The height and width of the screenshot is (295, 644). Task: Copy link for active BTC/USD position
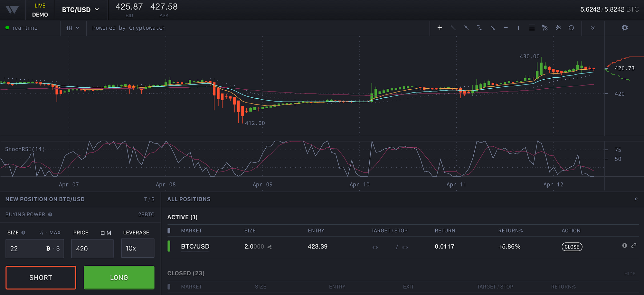point(634,246)
